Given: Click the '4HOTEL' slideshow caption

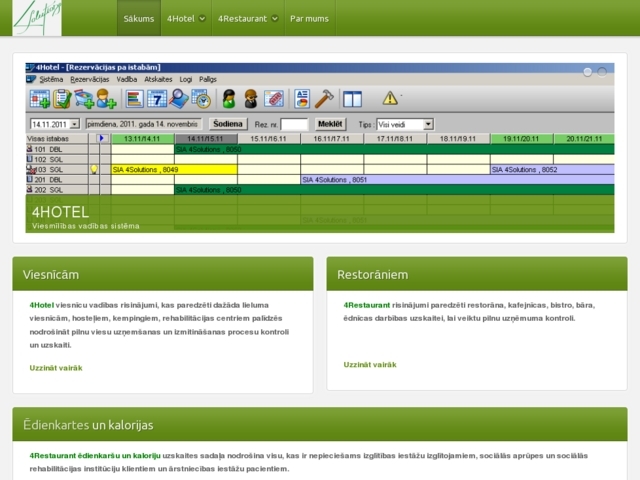Looking at the screenshot, I should pos(60,212).
